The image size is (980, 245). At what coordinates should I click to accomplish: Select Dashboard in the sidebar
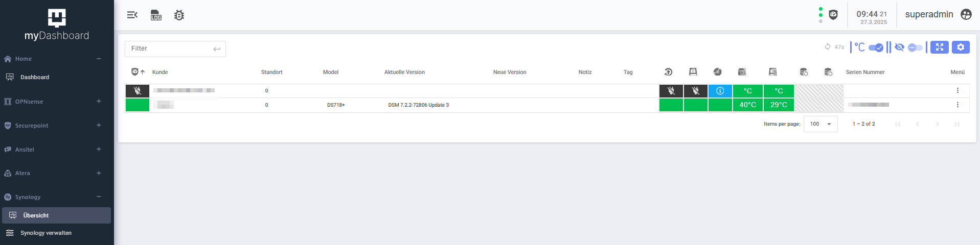35,77
